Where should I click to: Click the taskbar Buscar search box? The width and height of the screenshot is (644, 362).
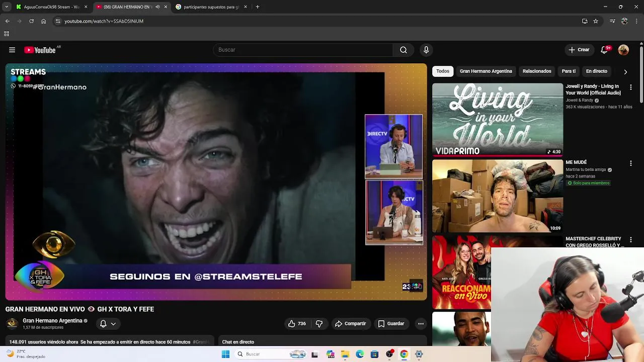[x=272, y=354]
